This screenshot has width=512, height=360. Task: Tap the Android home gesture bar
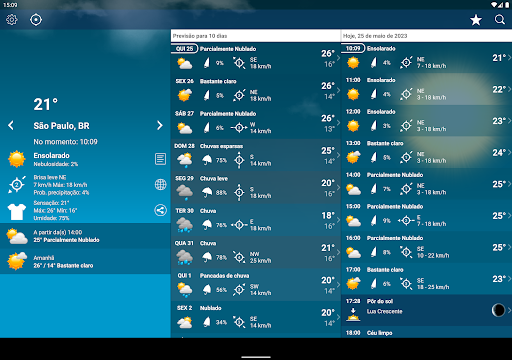pyautogui.click(x=256, y=357)
